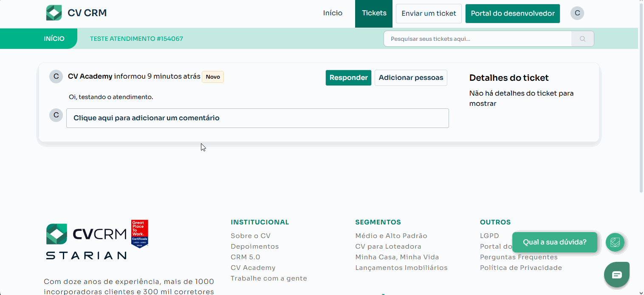The image size is (644, 295).
Task: Open the CV Academy footer link
Action: coord(253,268)
